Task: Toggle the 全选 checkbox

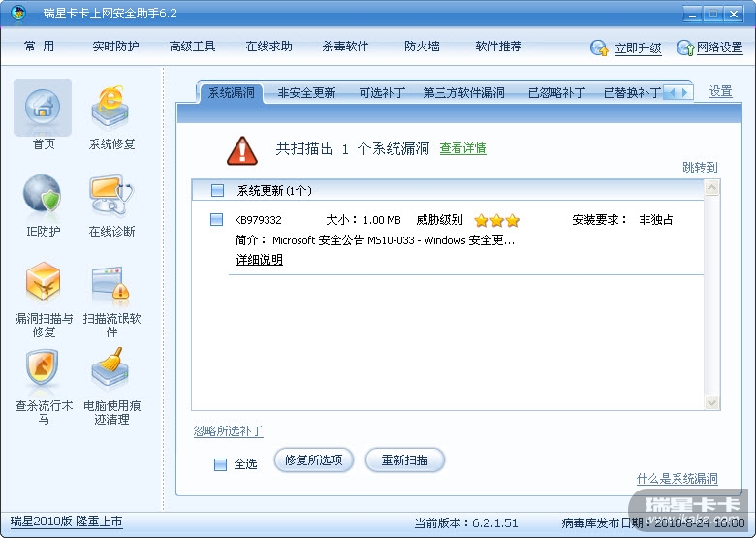Action: coord(220,464)
